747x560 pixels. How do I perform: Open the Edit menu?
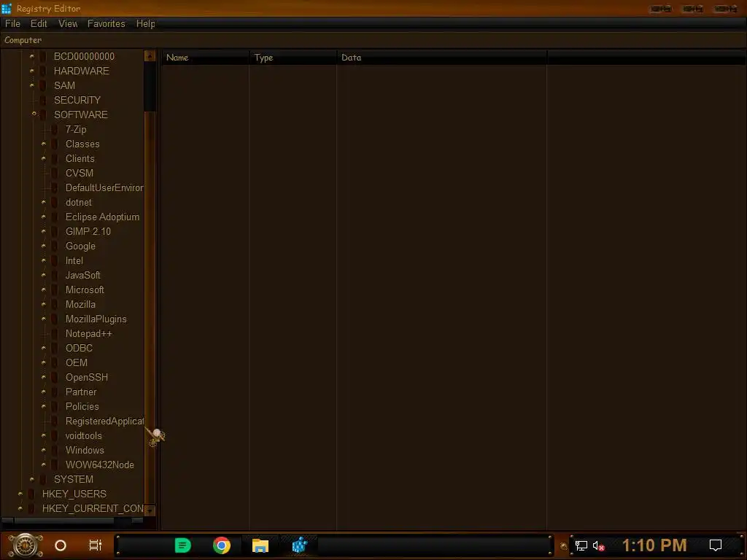click(x=39, y=24)
